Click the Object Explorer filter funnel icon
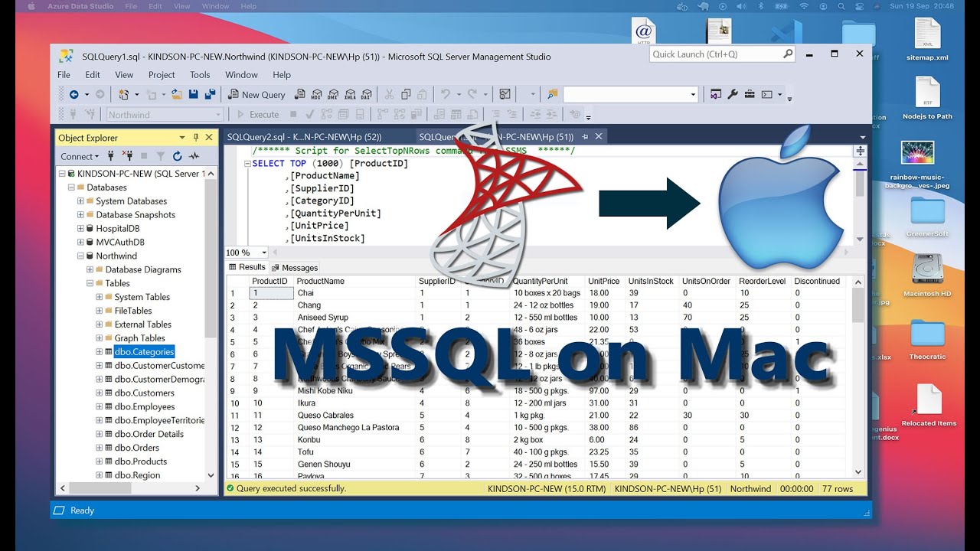This screenshot has height=551, width=980. coord(159,156)
